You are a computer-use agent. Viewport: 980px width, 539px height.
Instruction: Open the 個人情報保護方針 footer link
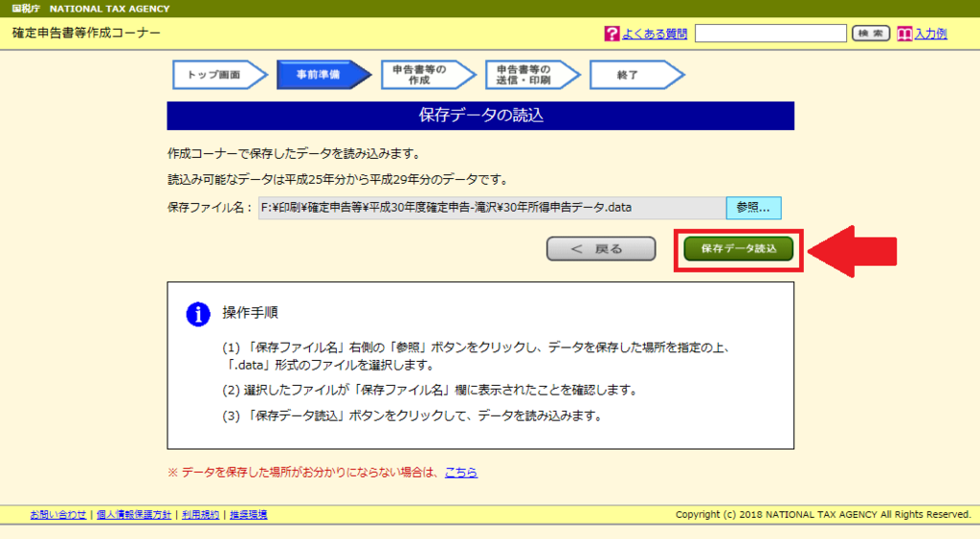(134, 515)
